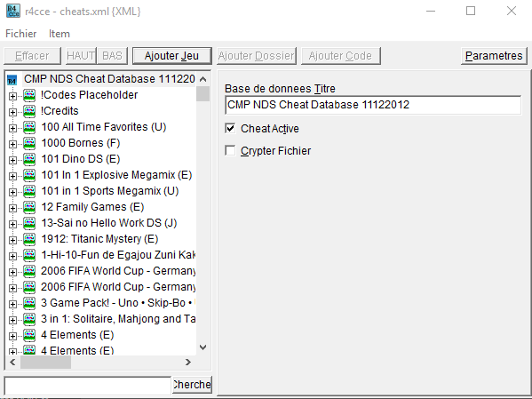Viewport: 532px width, 399px height.
Task: Click the r4cce application icon in title bar
Action: 13,11
